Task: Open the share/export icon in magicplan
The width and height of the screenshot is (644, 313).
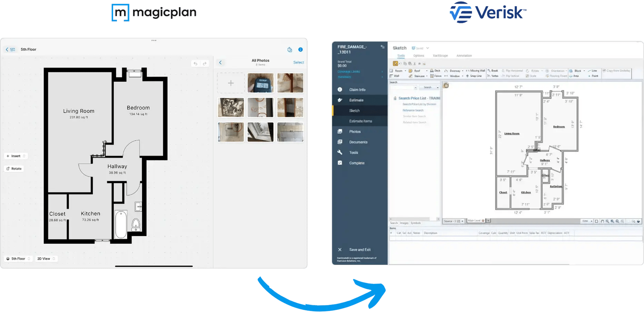Action: point(290,49)
